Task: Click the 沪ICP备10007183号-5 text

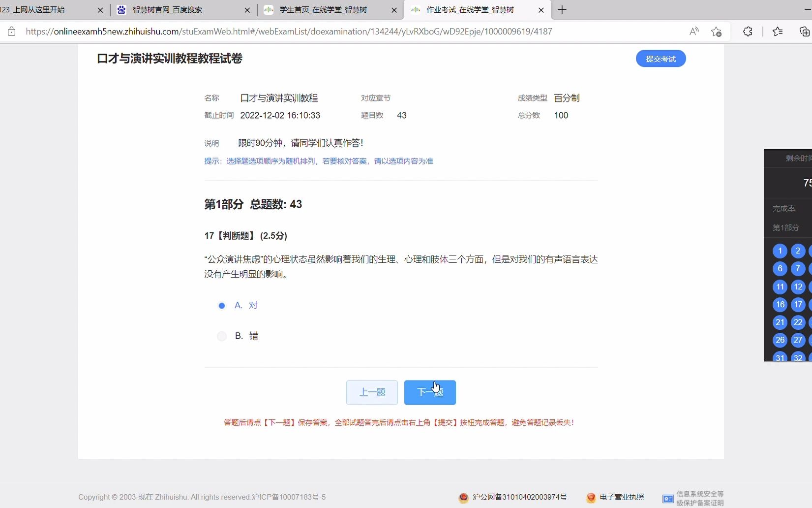Action: [289, 497]
